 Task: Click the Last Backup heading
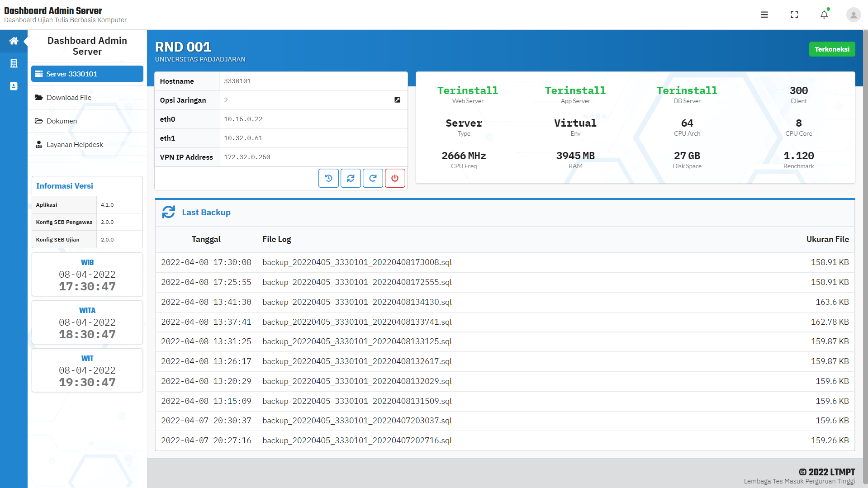point(206,213)
